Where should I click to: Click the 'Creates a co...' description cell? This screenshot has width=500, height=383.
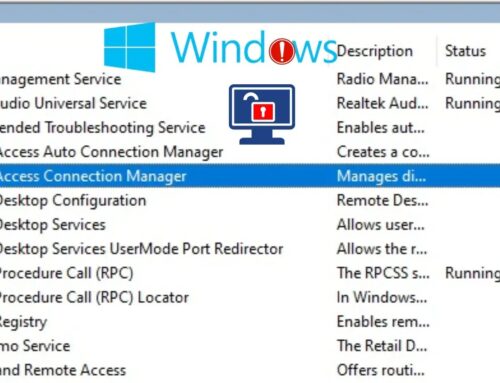tap(383, 152)
